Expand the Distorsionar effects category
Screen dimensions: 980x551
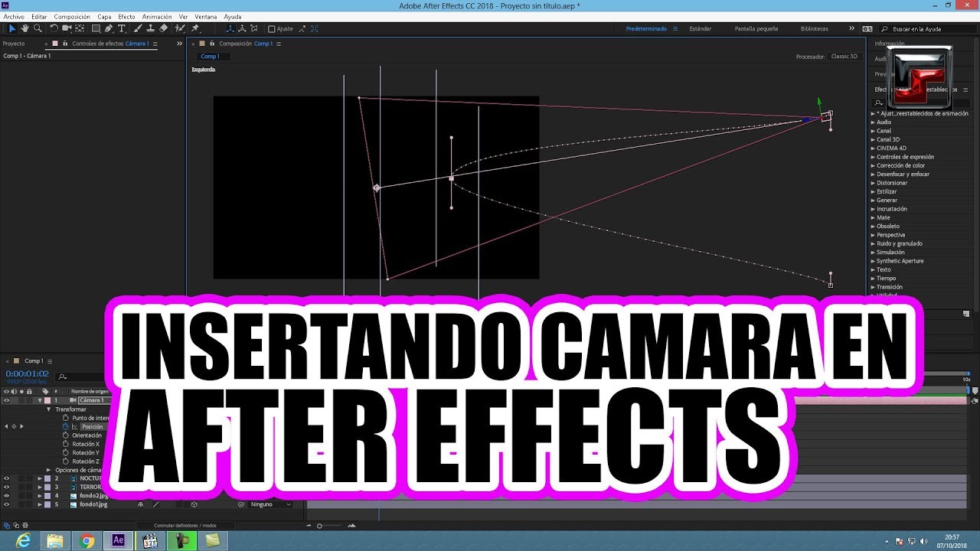tap(873, 183)
